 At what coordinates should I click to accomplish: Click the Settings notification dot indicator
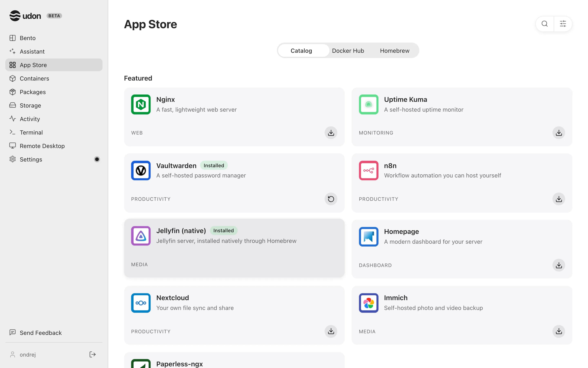(x=97, y=159)
